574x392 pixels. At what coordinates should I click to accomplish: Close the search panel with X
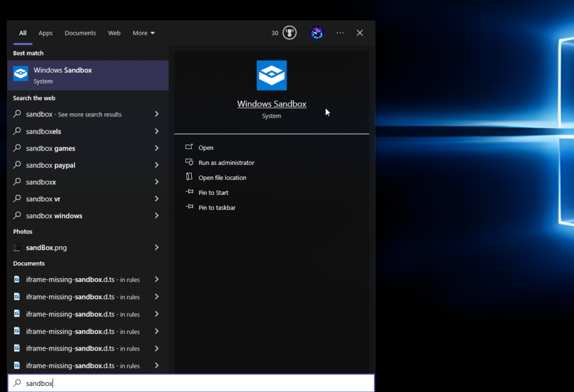[360, 33]
